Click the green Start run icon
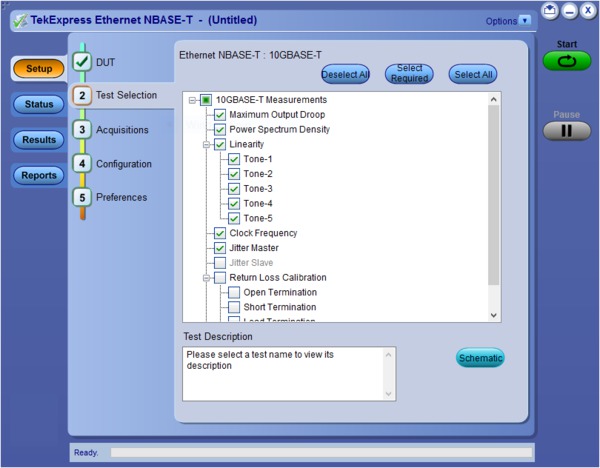The width and height of the screenshot is (600, 468). tap(566, 61)
